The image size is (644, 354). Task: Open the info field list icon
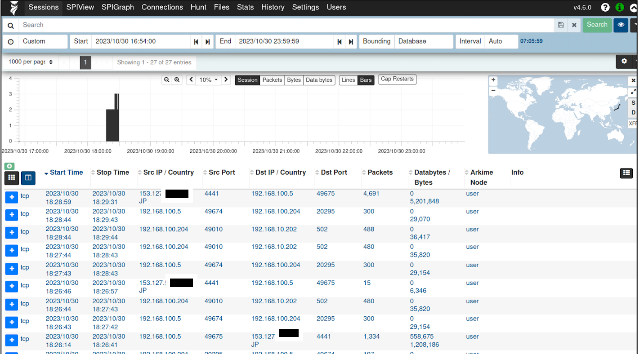[x=626, y=173]
